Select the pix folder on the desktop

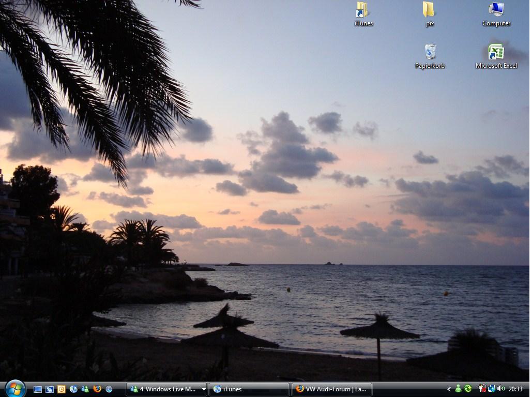(x=429, y=13)
